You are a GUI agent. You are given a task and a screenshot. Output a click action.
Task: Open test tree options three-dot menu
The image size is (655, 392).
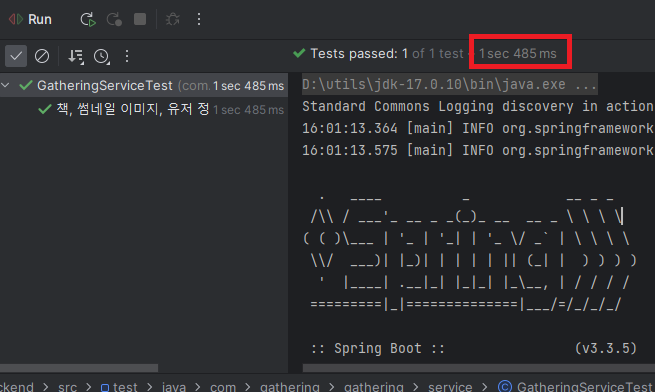tap(127, 56)
